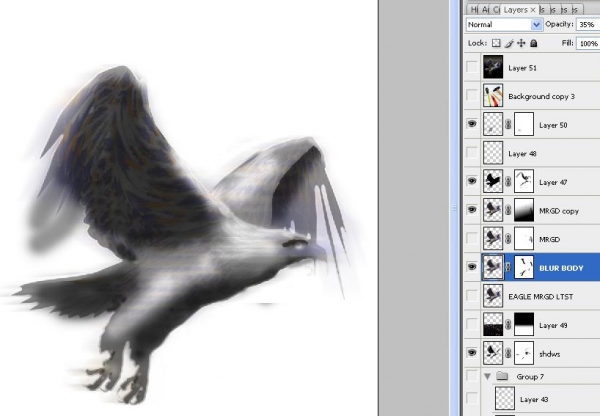Viewport: 600px width, 416px height.
Task: Select the MRGD copy image thumbnail
Action: [493, 210]
